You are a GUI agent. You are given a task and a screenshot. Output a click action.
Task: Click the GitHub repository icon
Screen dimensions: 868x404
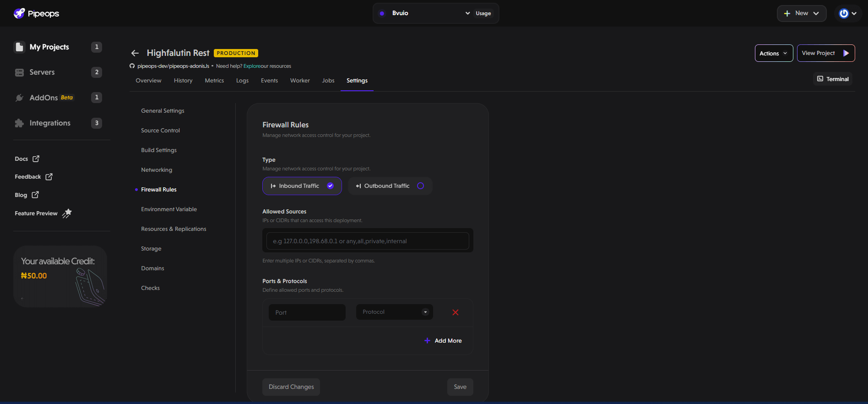click(132, 66)
